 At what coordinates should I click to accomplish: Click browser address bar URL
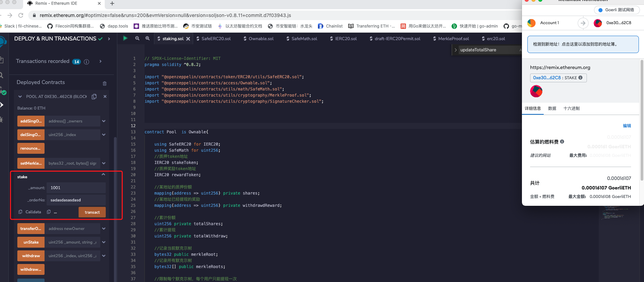[x=165, y=15]
